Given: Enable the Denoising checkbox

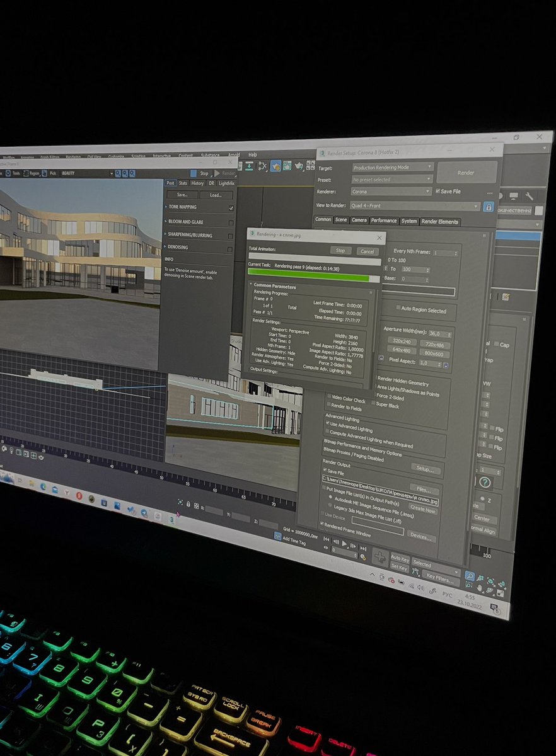Looking at the screenshot, I should [x=231, y=249].
